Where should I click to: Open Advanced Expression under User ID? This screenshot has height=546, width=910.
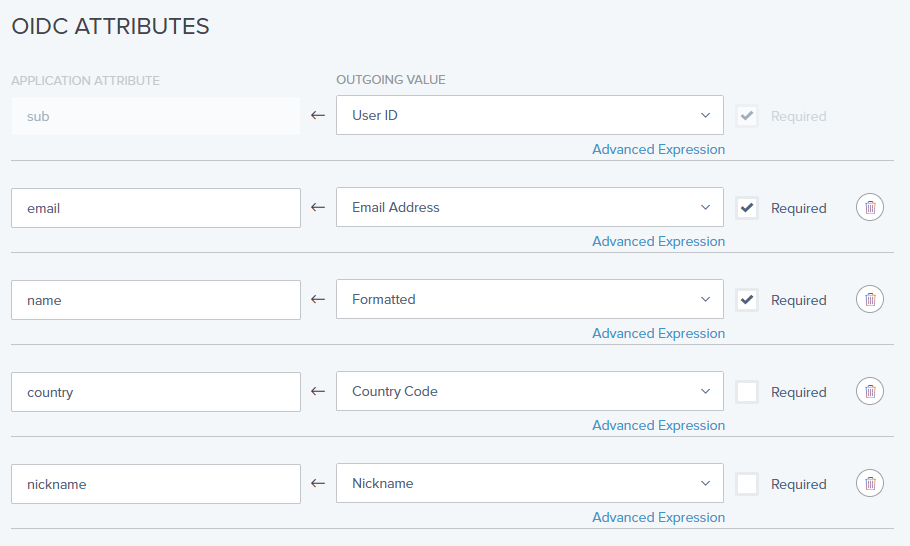658,149
